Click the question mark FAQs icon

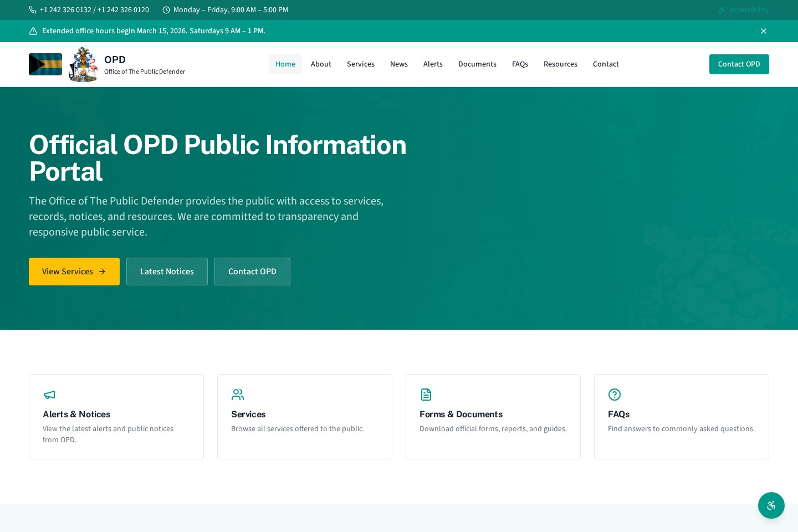[x=615, y=395]
